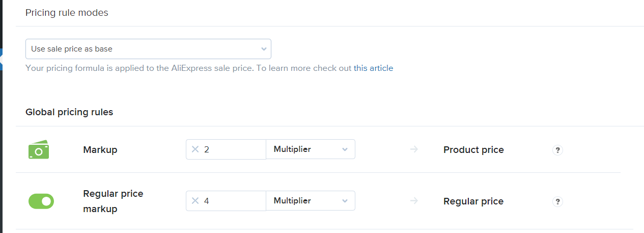Click the 'Regular price markup' label
The height and width of the screenshot is (233, 644).
point(113,201)
